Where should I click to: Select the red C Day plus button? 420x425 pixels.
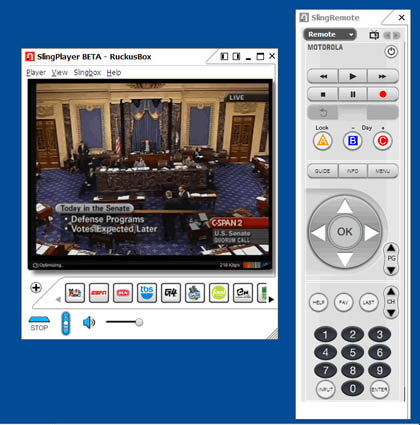(x=382, y=141)
